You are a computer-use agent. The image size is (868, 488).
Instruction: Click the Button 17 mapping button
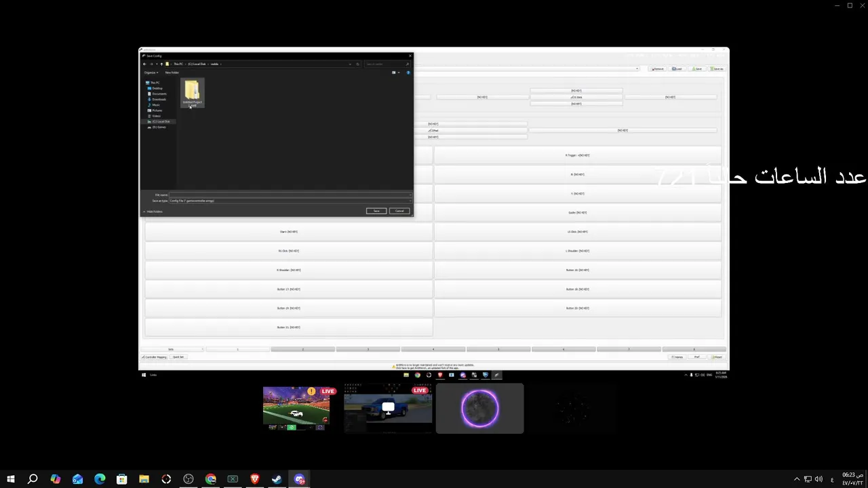[288, 289]
